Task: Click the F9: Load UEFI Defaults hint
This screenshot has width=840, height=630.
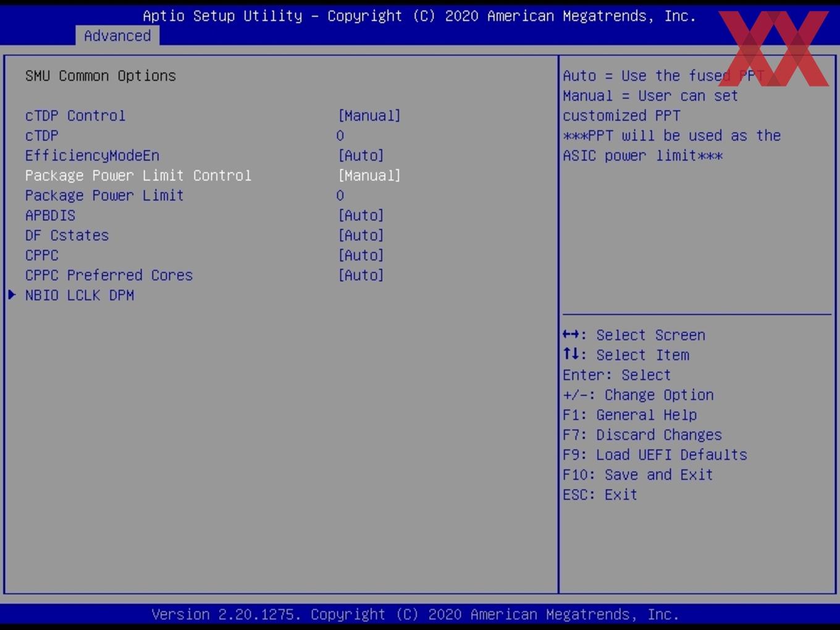Action: 655,455
